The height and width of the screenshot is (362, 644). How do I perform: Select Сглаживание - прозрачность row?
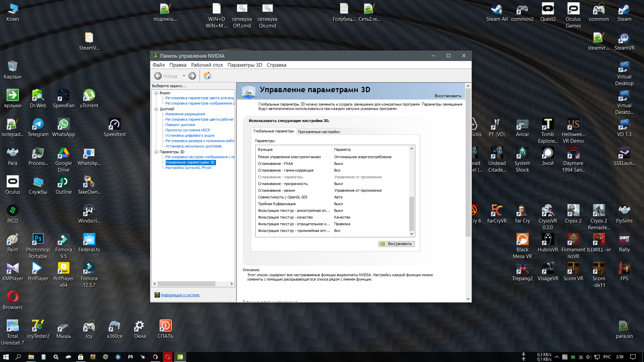coord(332,184)
